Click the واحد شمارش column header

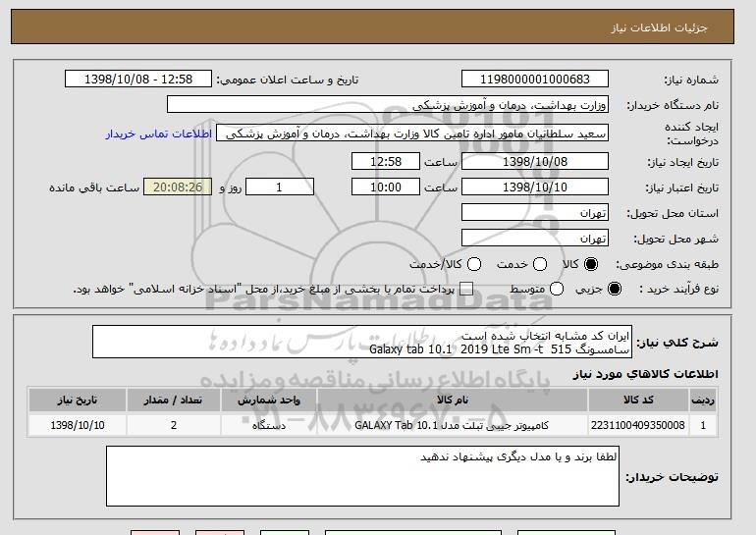click(x=269, y=401)
